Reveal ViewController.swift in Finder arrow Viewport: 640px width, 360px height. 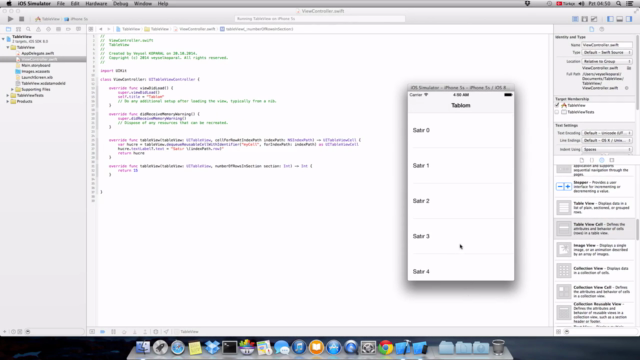tap(627, 88)
